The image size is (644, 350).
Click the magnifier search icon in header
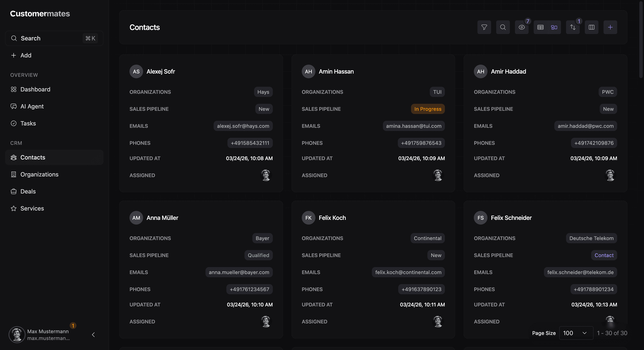click(x=503, y=27)
